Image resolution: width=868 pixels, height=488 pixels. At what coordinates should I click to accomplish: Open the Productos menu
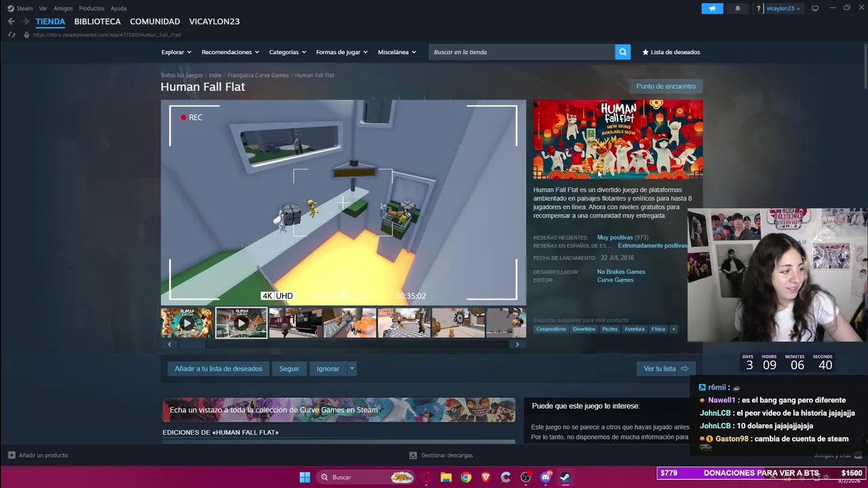pos(92,8)
